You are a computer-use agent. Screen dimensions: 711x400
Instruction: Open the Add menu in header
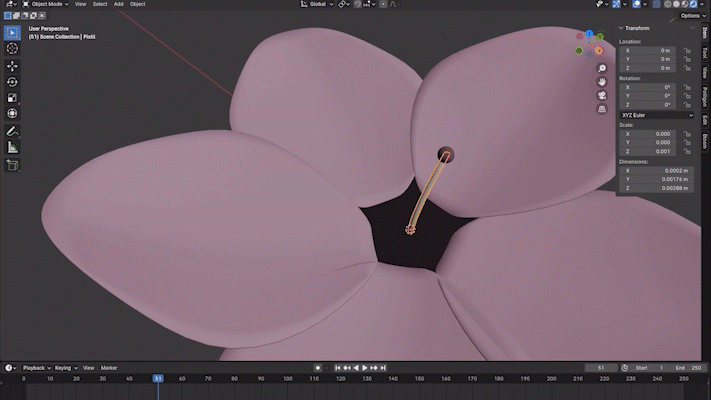(x=119, y=4)
